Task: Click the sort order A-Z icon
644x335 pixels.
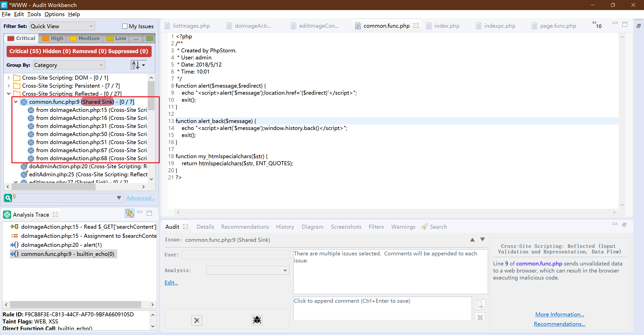Action: 136,65
